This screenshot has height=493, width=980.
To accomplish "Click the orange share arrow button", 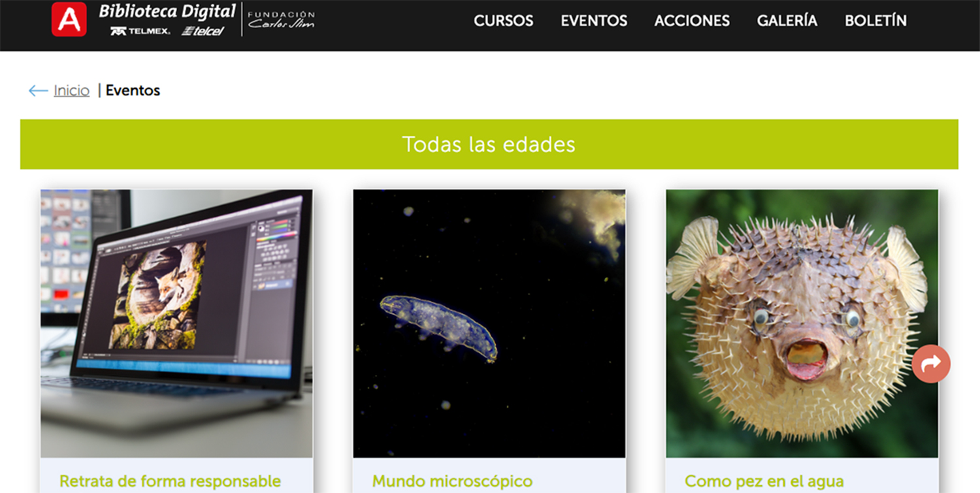I will (x=931, y=363).
